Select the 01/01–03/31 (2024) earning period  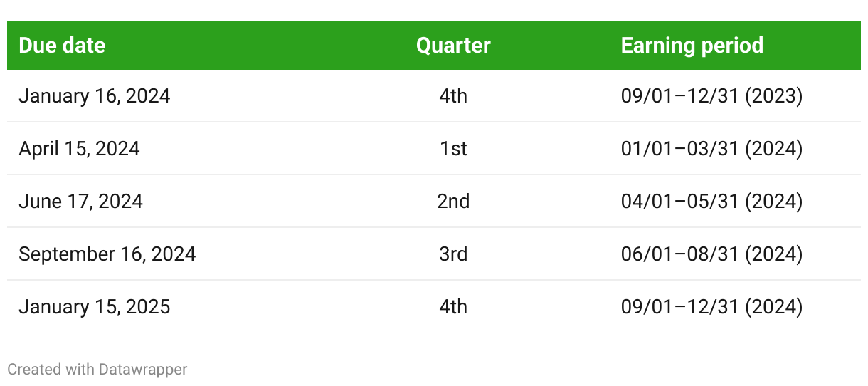(712, 148)
